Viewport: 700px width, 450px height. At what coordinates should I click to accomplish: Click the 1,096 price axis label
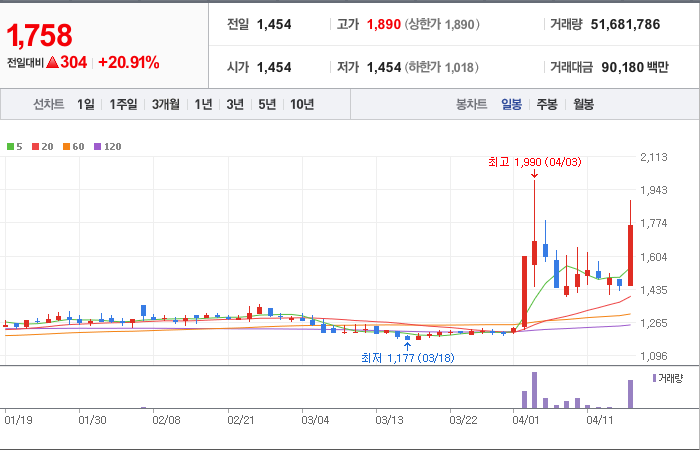[x=654, y=356]
